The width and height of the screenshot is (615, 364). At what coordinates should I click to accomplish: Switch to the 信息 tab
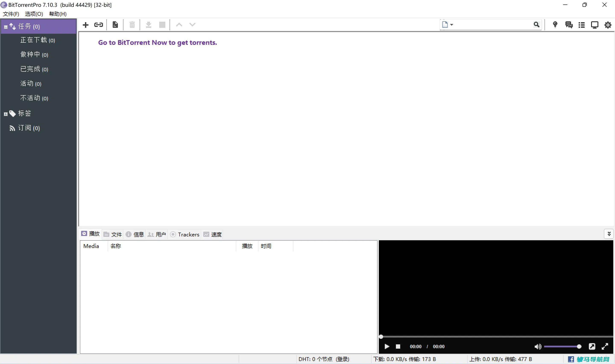[135, 234]
